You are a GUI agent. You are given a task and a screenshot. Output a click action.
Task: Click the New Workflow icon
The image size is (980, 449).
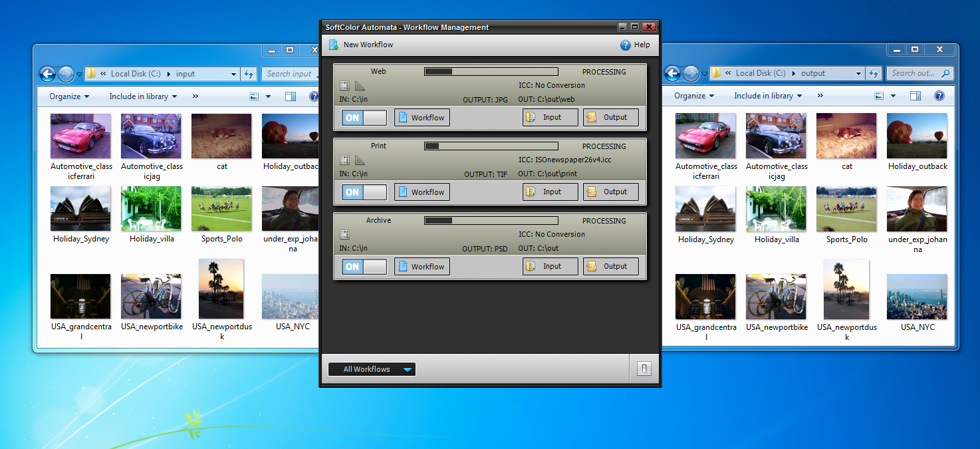[x=334, y=45]
